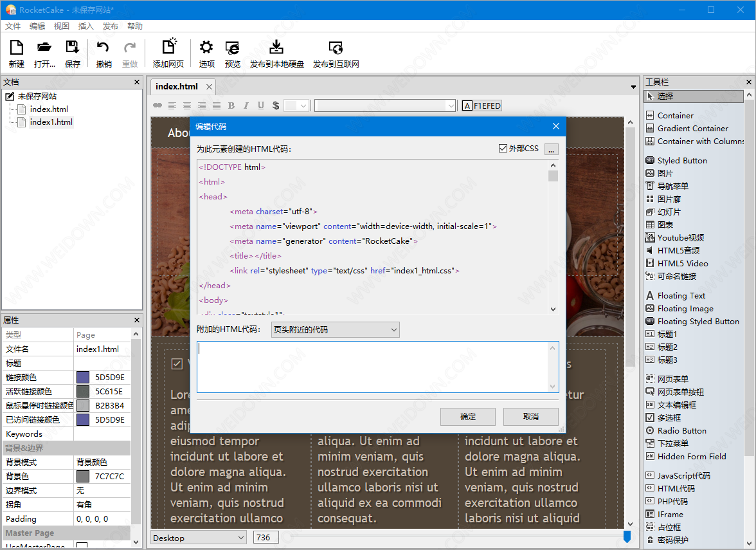Click 发布到互联网 publish to internet icon

336,48
